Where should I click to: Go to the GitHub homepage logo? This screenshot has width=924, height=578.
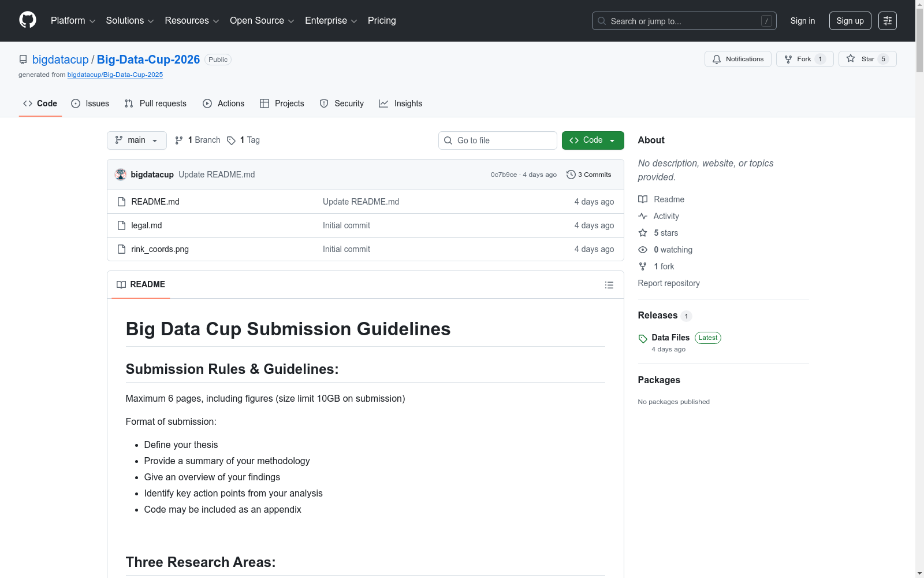pyautogui.click(x=28, y=20)
